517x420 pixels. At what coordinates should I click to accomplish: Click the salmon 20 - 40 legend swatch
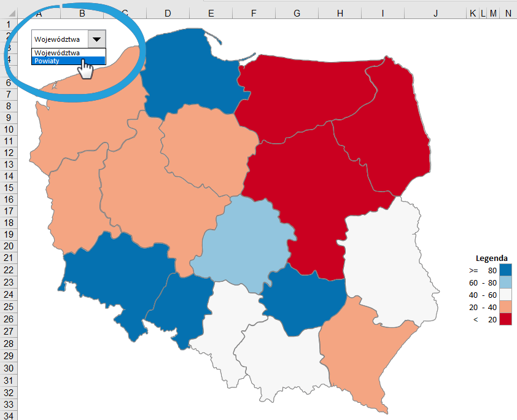505,307
